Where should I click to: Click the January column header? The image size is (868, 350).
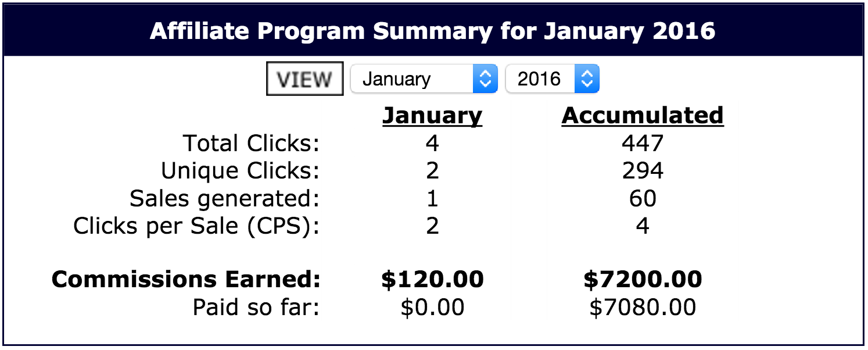(432, 115)
